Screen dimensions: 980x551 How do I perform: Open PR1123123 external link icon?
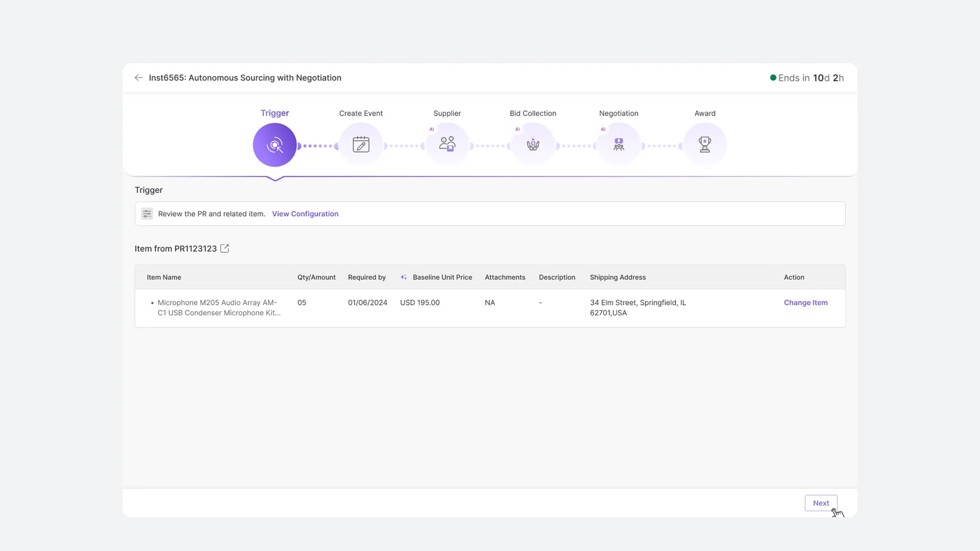[225, 249]
